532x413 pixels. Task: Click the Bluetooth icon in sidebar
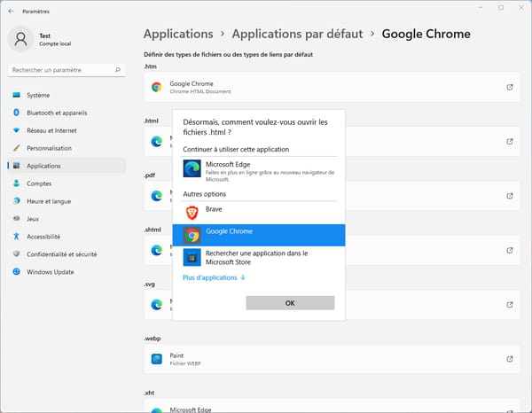(16, 113)
